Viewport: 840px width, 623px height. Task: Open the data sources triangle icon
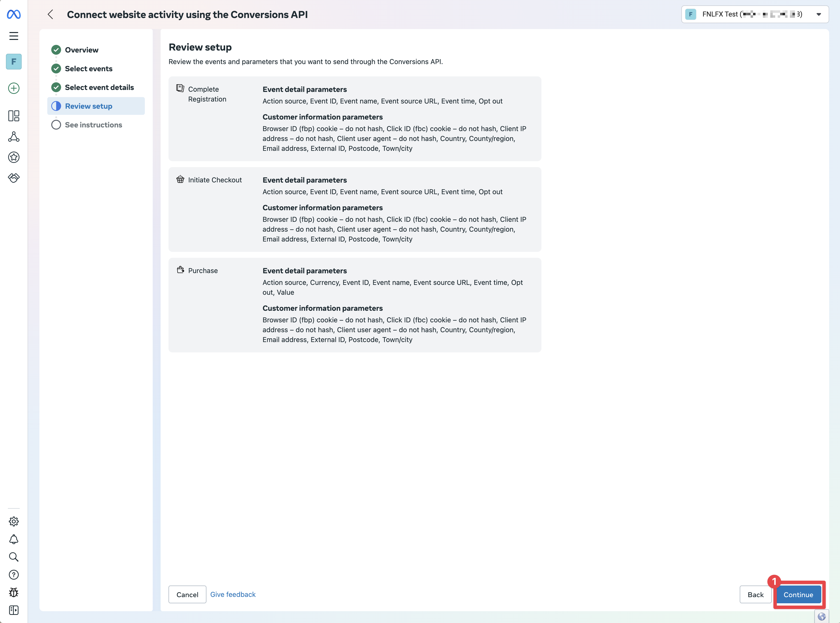(x=14, y=137)
